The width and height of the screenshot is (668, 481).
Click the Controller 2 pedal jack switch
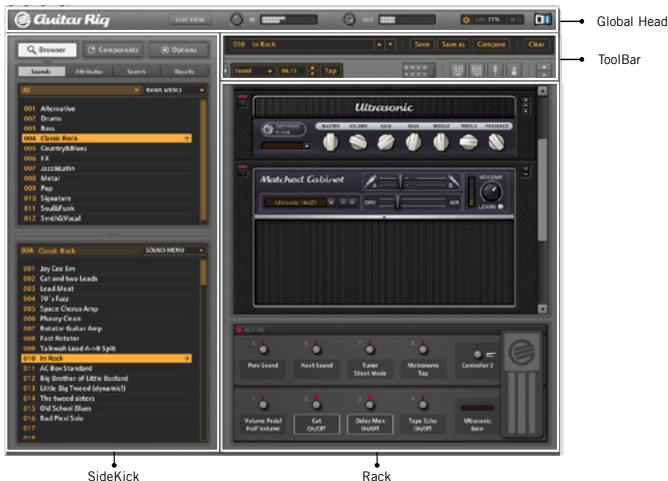478,354
